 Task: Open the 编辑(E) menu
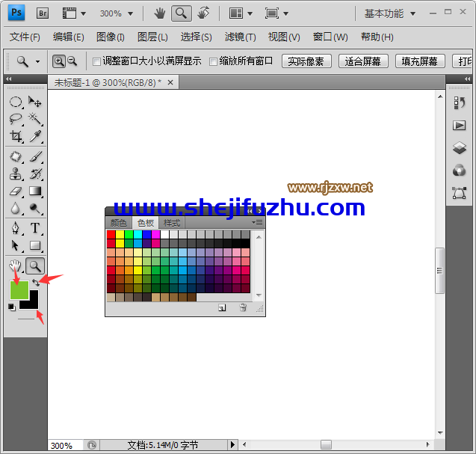(x=68, y=37)
